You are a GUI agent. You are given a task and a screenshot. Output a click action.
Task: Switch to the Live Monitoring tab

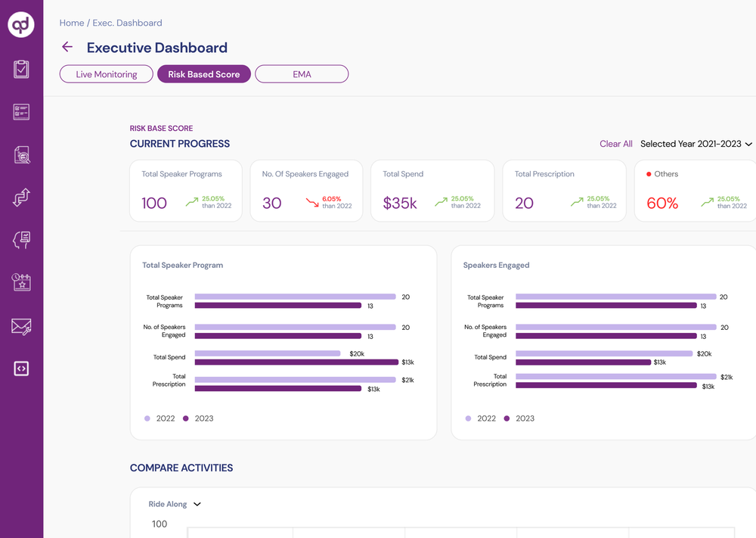point(107,74)
